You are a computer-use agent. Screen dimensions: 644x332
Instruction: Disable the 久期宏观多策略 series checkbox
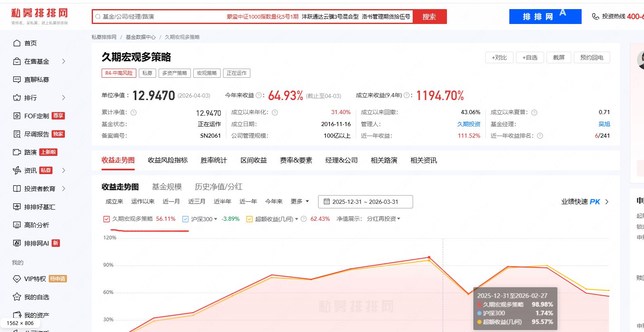point(106,219)
